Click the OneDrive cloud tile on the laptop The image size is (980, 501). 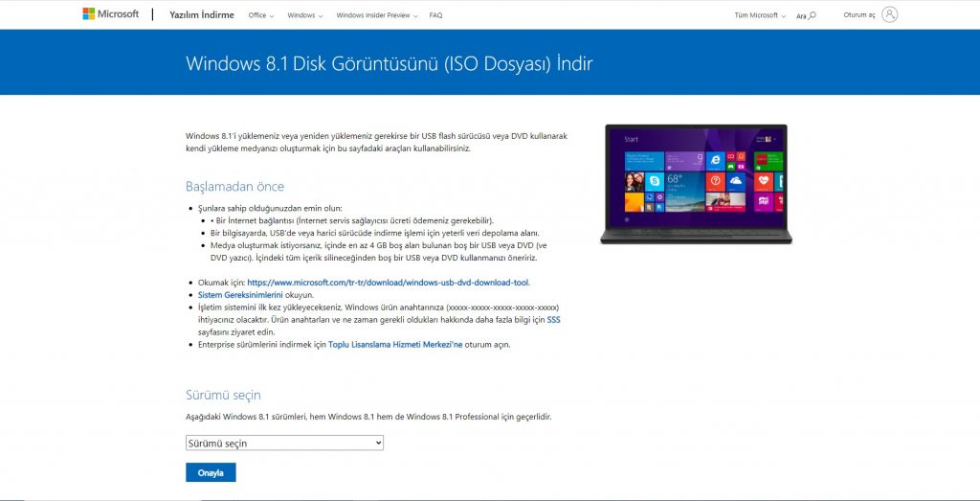[736, 181]
